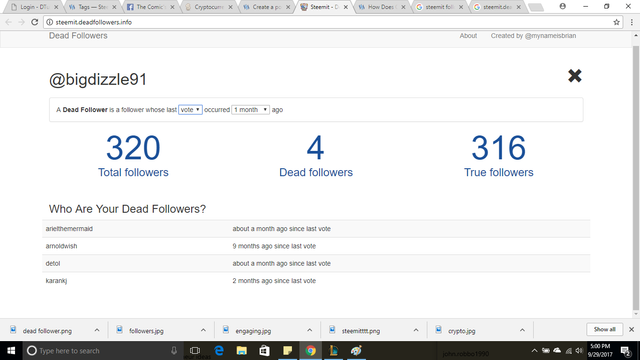Open the Microsoft Store taskbar icon
This screenshot has width=640, height=360.
[264, 351]
